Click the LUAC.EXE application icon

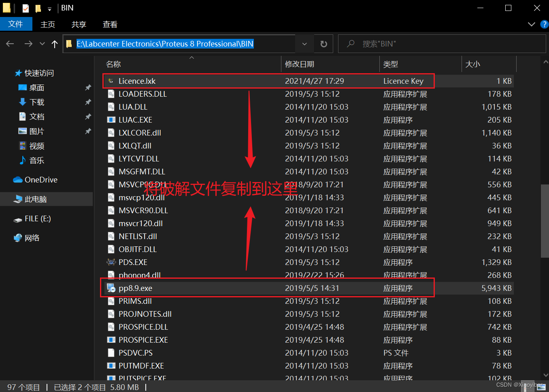click(111, 120)
